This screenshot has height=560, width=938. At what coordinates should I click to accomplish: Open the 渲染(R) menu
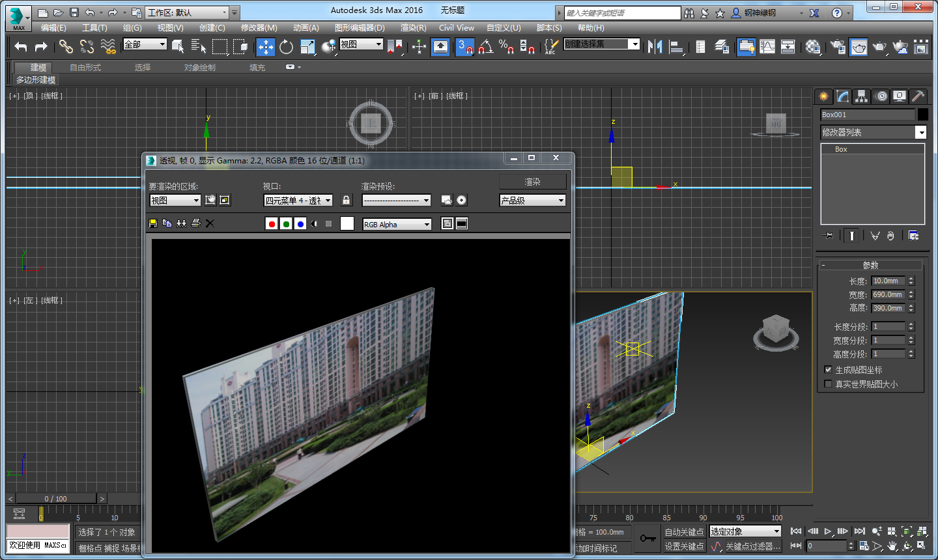pyautogui.click(x=413, y=28)
